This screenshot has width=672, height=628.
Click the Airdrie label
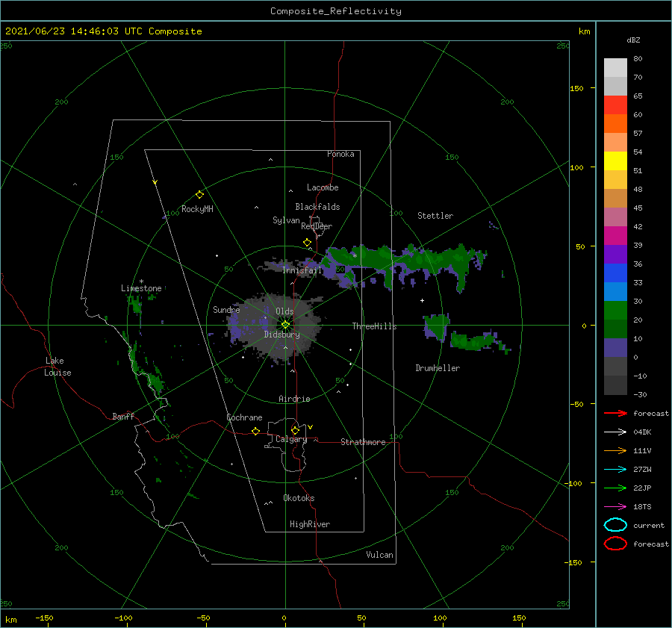(x=294, y=399)
